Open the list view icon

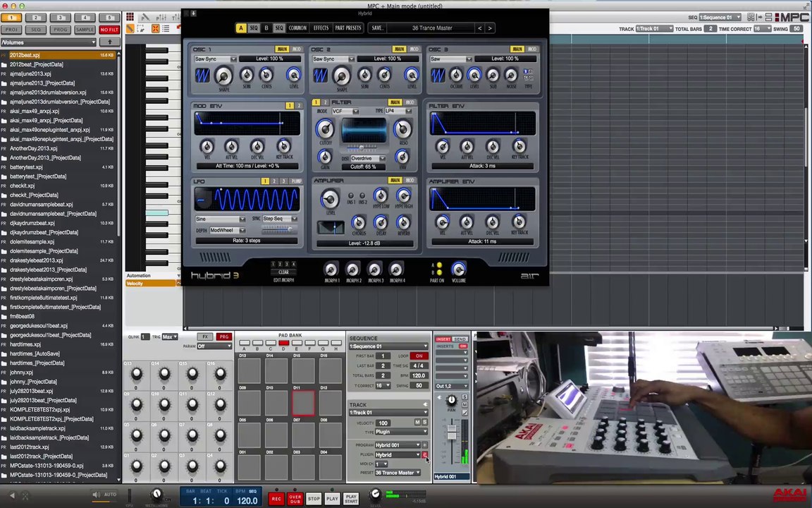(x=166, y=28)
